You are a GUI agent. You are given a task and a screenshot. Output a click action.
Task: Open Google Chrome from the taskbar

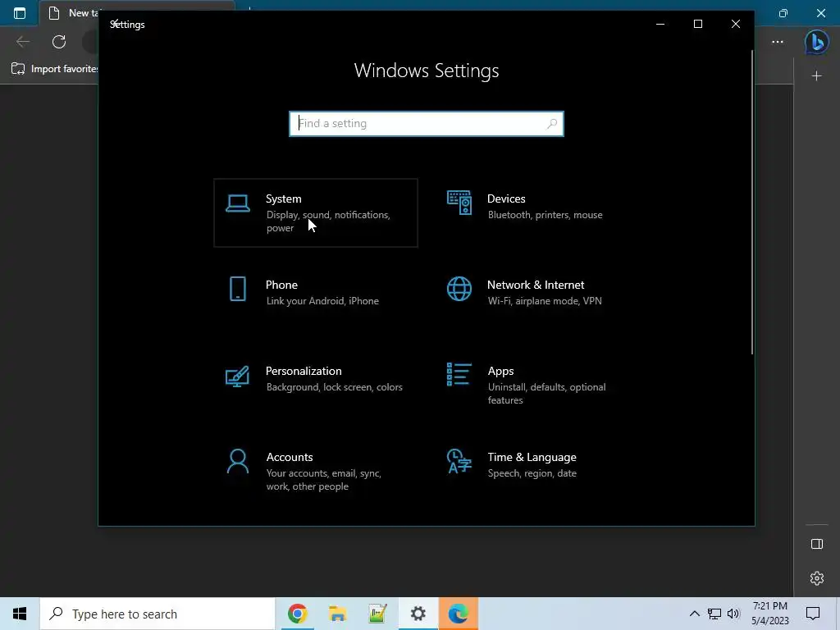(x=297, y=614)
